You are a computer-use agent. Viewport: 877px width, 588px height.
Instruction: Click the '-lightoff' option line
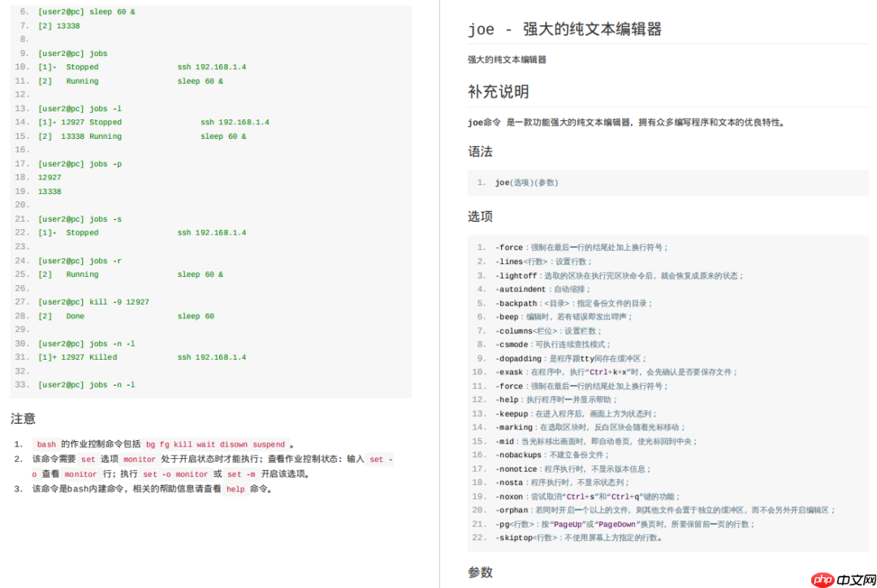tap(620, 275)
